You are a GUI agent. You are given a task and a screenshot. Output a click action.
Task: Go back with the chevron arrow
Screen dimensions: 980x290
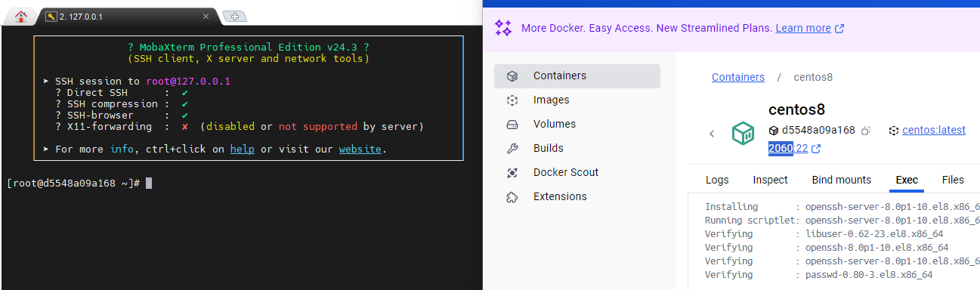click(712, 134)
